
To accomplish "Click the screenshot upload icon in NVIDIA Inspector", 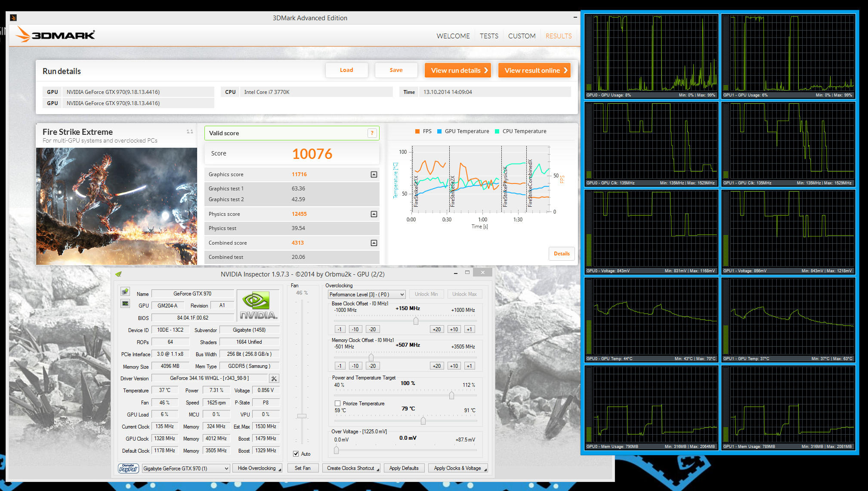I will pyautogui.click(x=125, y=292).
